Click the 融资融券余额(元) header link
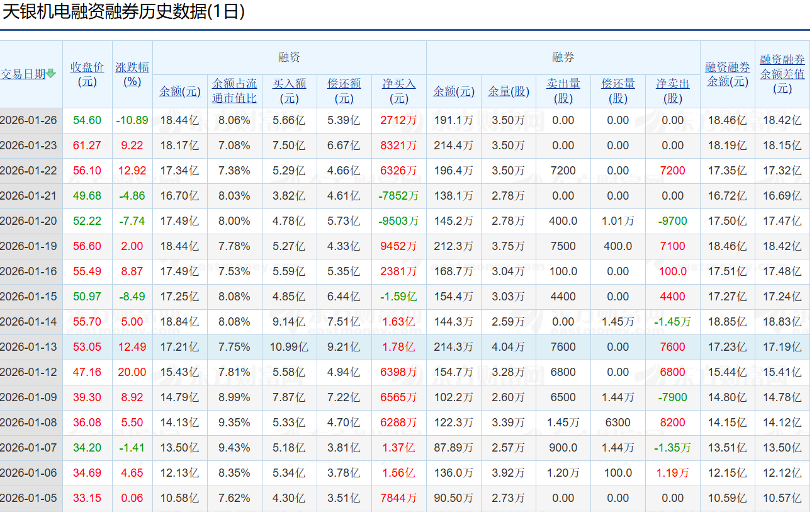812x512 pixels. click(728, 74)
